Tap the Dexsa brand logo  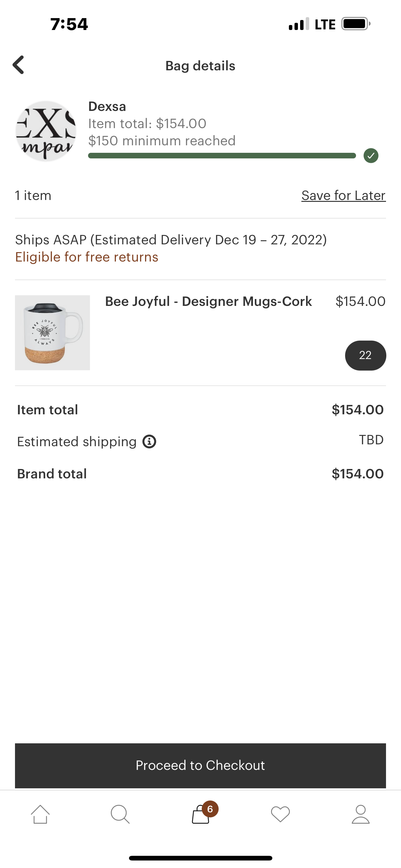coord(46,131)
